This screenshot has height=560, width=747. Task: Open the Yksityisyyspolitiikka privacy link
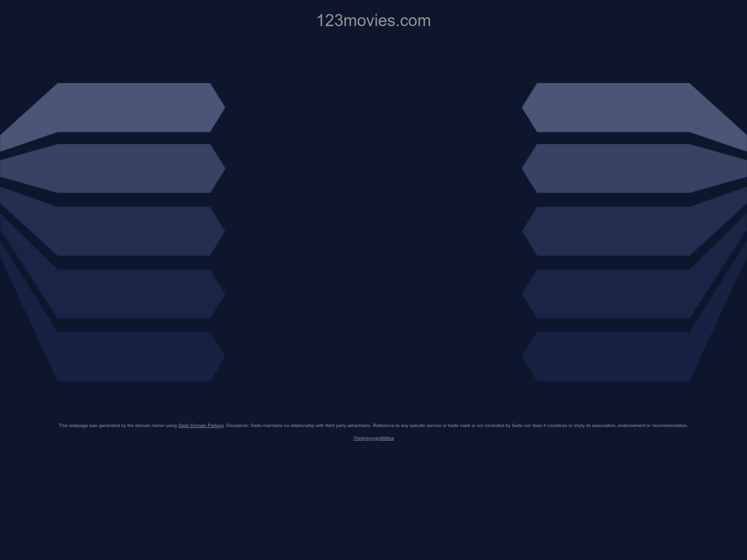373,438
